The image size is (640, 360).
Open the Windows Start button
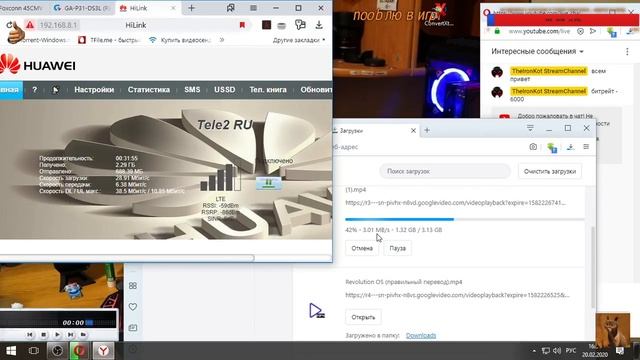[x=11, y=351]
